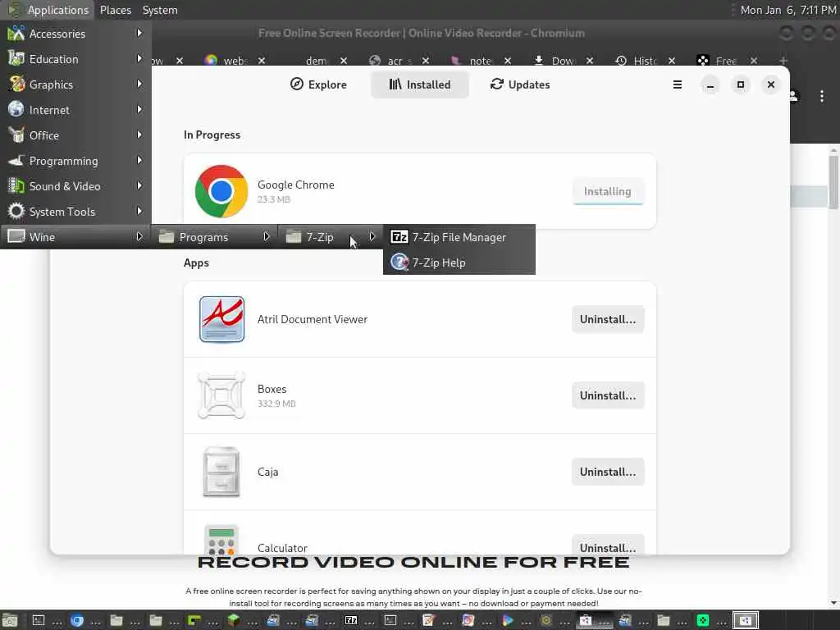Click the 'Boxes' app name text

pyautogui.click(x=272, y=389)
